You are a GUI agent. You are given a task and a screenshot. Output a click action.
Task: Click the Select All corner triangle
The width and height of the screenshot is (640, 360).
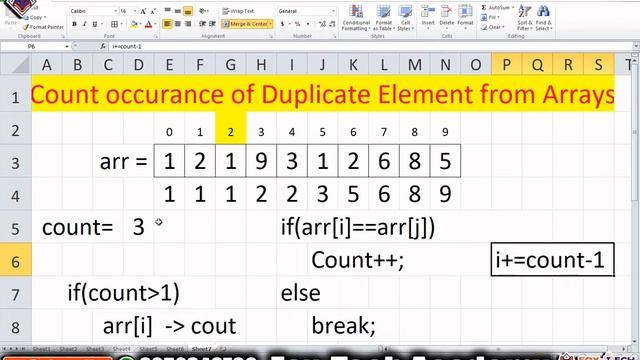pos(16,64)
